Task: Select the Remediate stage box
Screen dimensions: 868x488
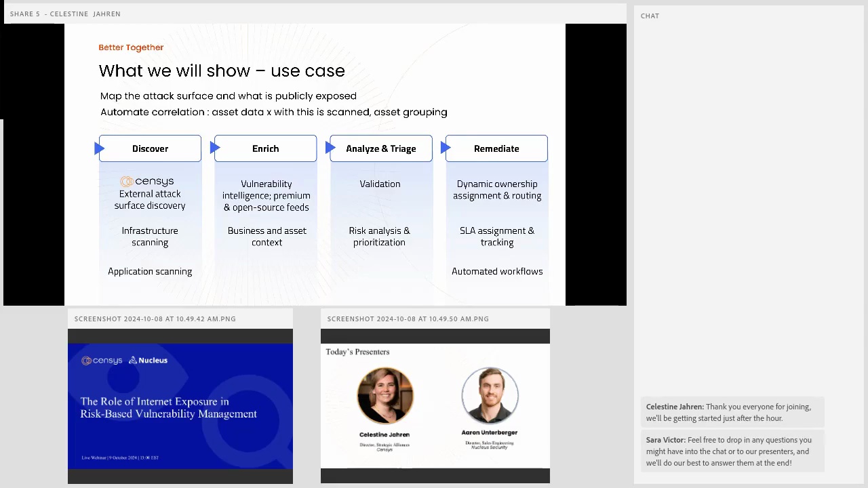Action: click(x=496, y=148)
